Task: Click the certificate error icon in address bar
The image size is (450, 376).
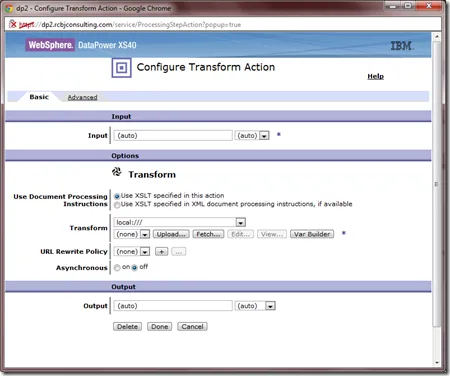Action: click(x=12, y=24)
